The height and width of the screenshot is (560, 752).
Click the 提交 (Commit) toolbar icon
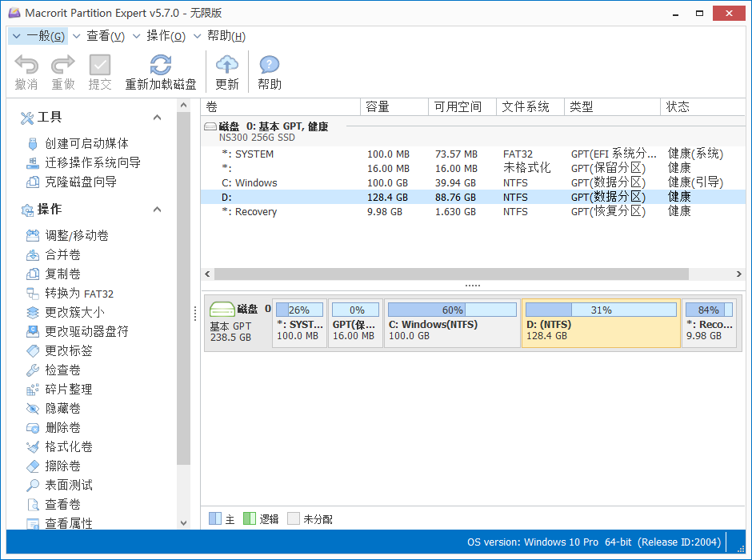99,70
